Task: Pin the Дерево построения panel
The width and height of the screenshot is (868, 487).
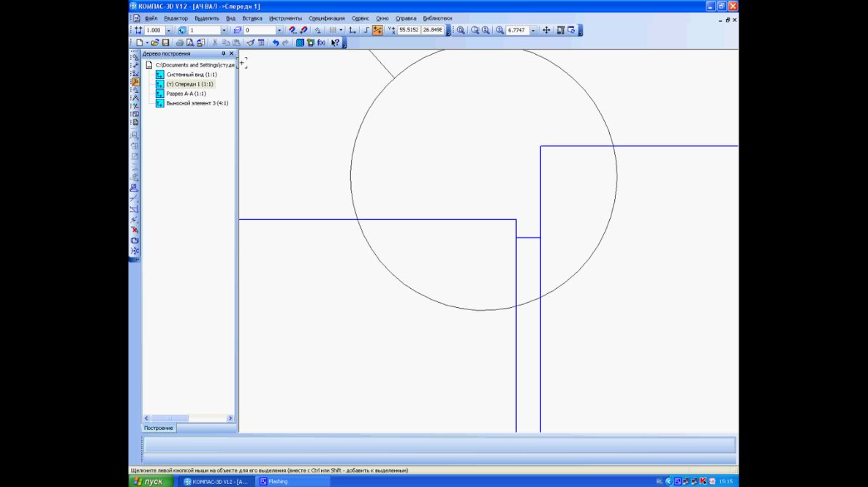Action: coord(223,53)
